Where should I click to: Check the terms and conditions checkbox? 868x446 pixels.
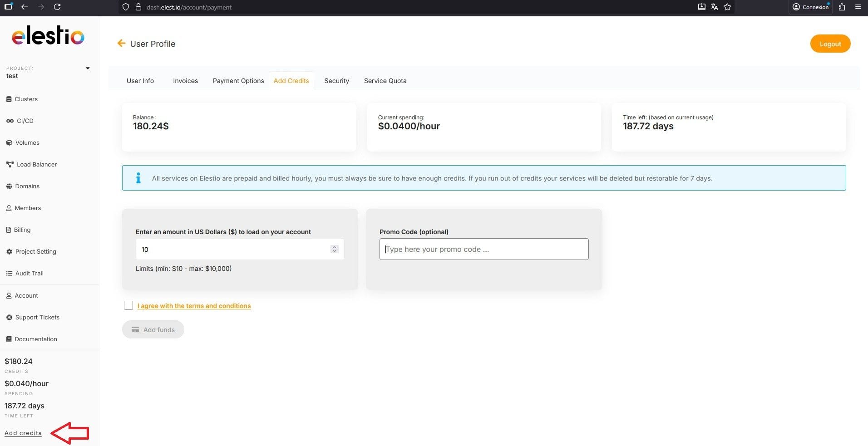click(x=128, y=305)
